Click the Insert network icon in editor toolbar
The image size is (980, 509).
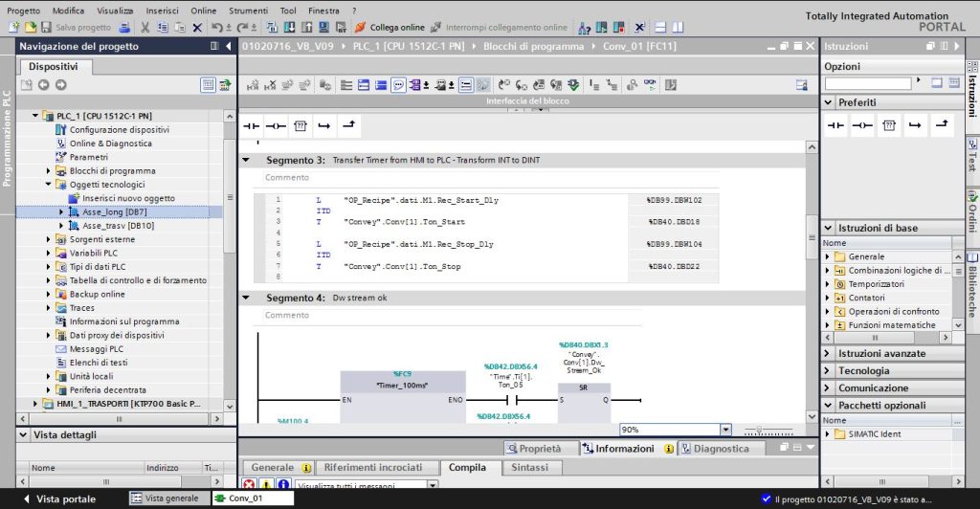(253, 85)
